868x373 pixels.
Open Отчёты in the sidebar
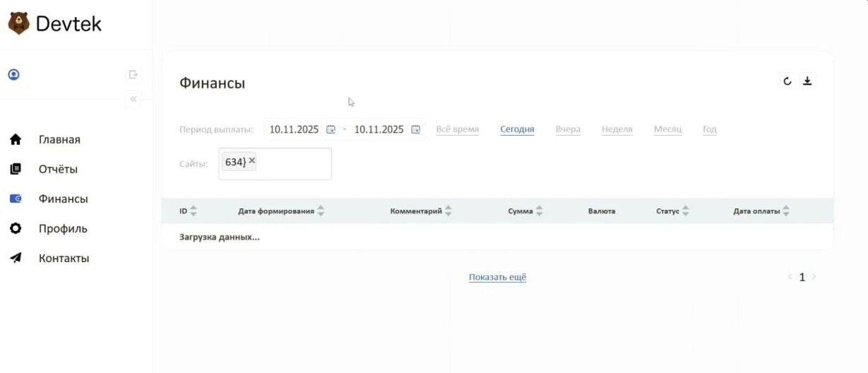pos(58,170)
